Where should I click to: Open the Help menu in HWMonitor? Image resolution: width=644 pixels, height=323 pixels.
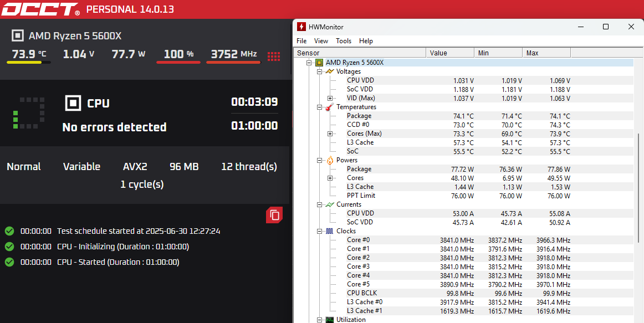[366, 40]
